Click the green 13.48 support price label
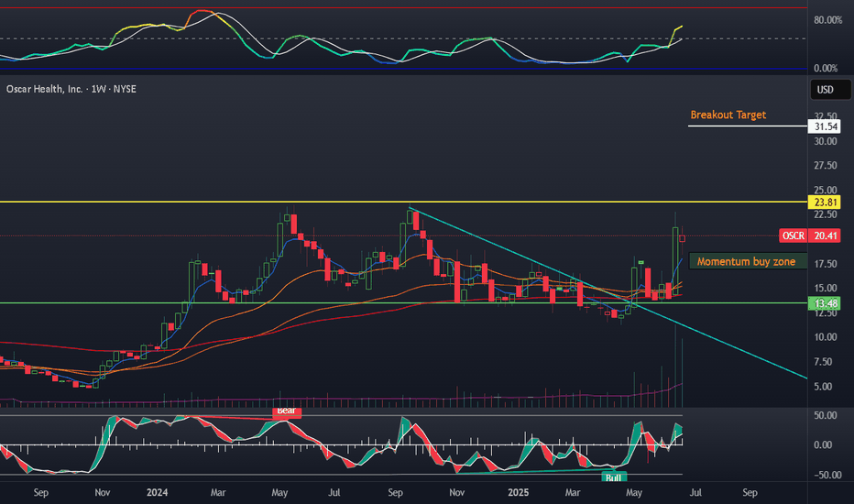Viewport: 854px width, 504px height. 825,303
